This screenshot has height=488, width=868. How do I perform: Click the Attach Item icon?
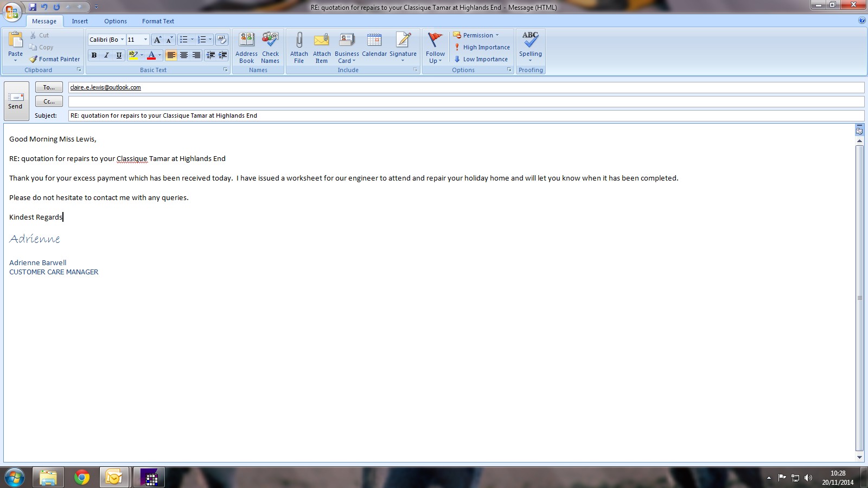(x=322, y=48)
